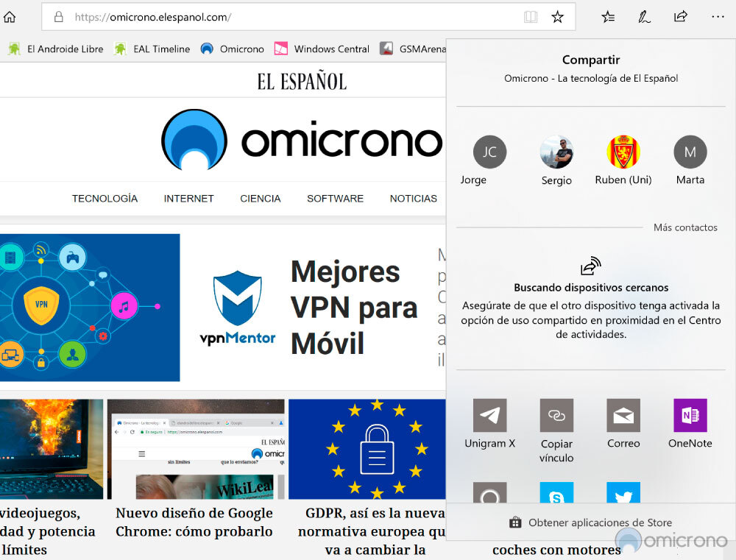Share to OneNote app

pyautogui.click(x=690, y=424)
